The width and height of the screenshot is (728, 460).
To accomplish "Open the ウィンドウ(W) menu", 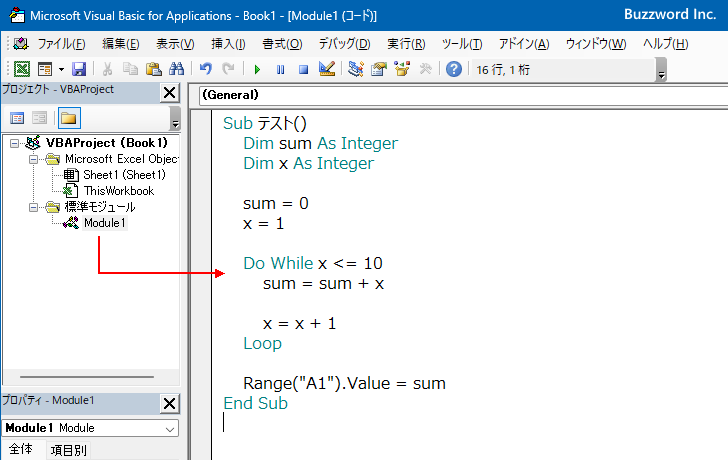I will [596, 44].
